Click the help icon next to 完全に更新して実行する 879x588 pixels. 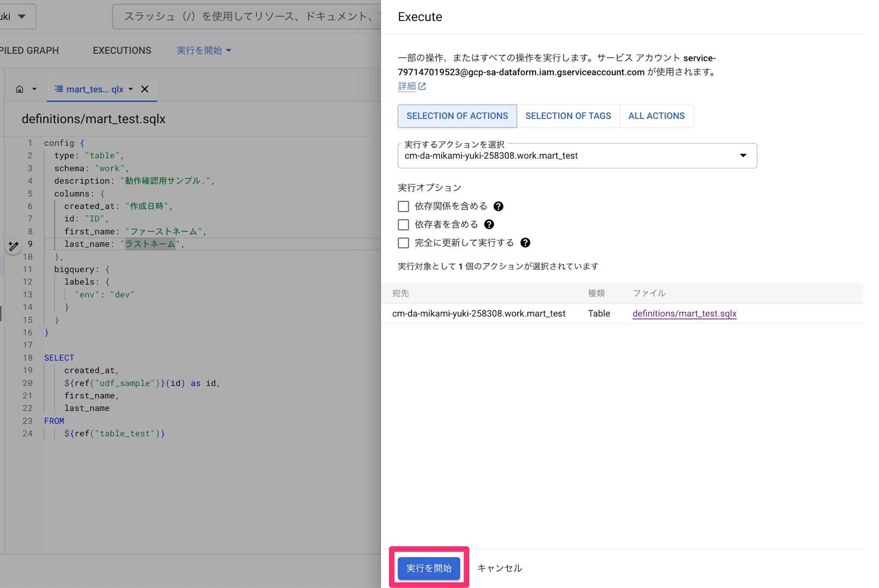525,243
